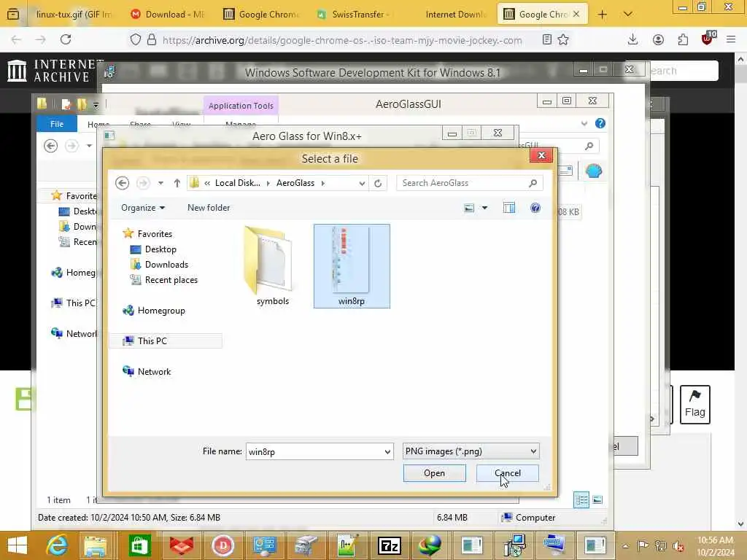The image size is (747, 560).
Task: Open Windows Store from taskbar
Action: (139, 545)
